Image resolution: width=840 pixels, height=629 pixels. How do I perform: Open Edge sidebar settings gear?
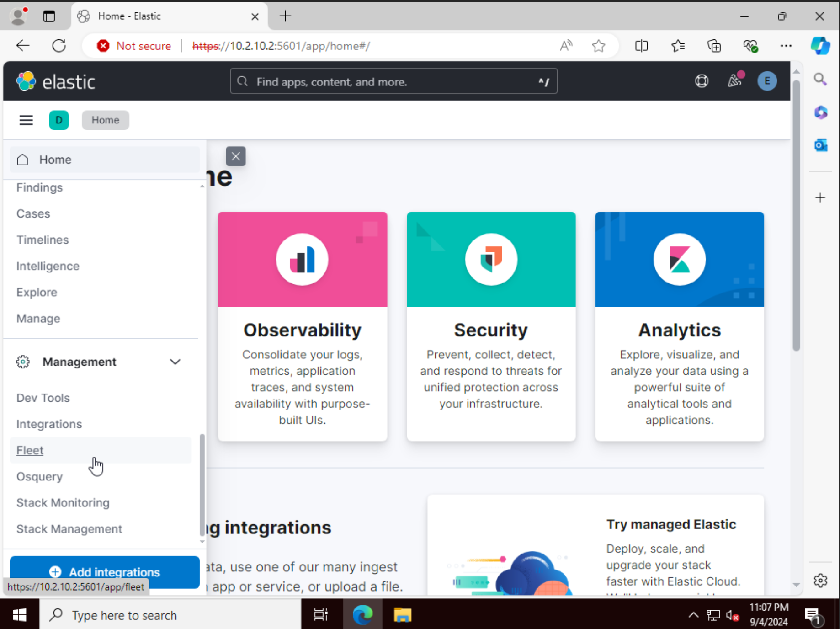(820, 581)
